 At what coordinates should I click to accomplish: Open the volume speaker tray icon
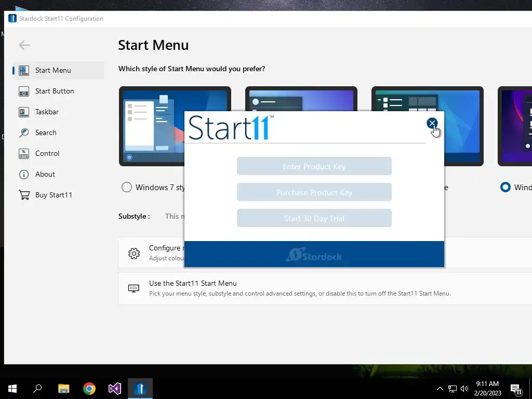[464, 389]
